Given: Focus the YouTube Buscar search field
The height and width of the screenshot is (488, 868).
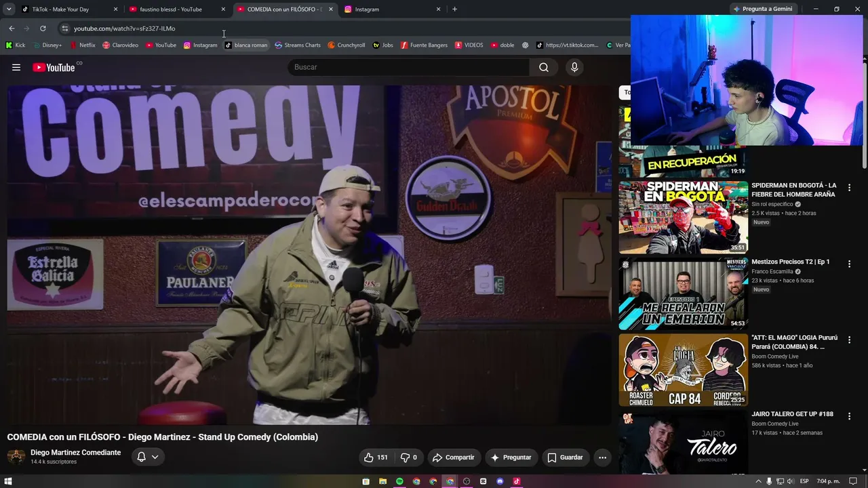Looking at the screenshot, I should point(409,67).
